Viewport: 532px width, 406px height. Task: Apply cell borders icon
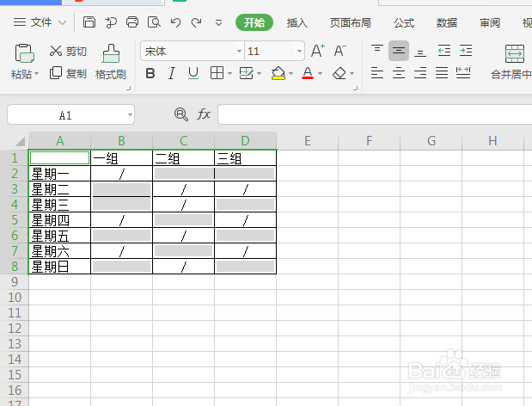[x=217, y=73]
